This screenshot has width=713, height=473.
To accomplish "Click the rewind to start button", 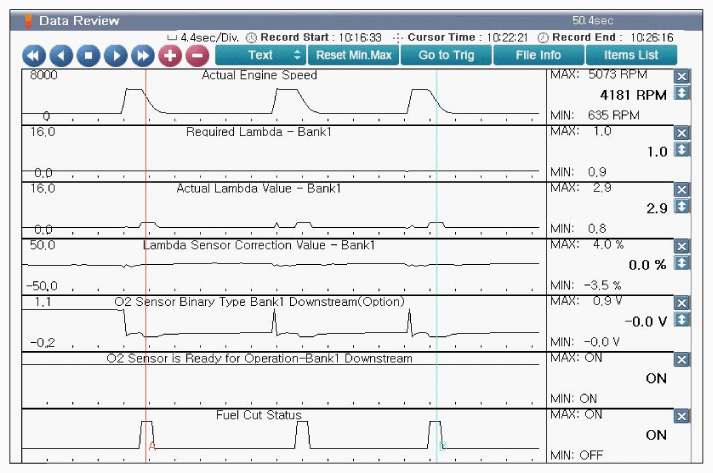I will point(34,55).
